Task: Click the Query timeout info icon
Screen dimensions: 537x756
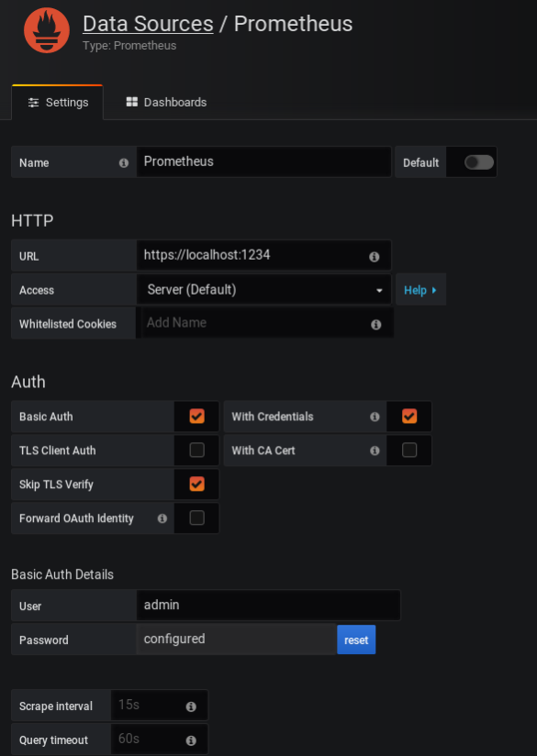Action: [x=191, y=740]
